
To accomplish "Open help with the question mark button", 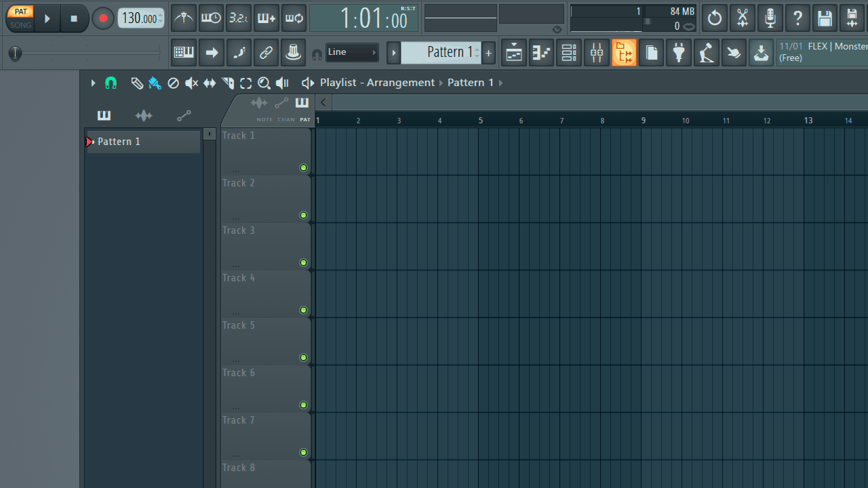I will [x=797, y=18].
